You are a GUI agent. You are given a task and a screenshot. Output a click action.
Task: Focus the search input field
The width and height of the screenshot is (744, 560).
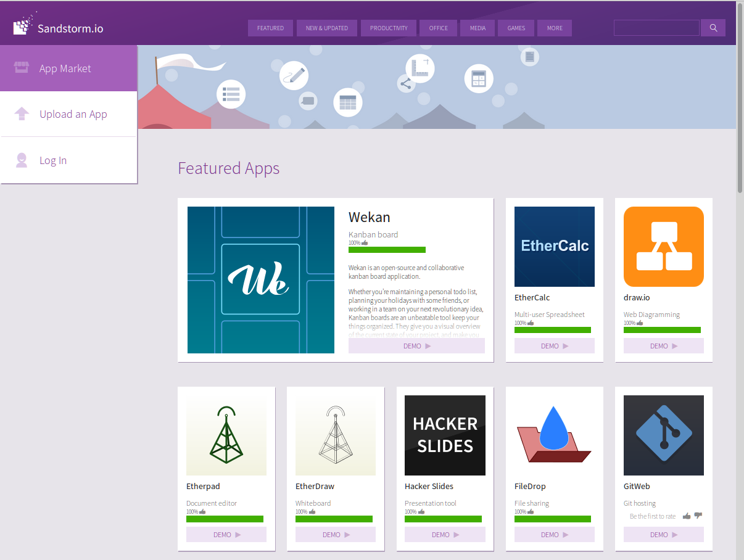[656, 28]
